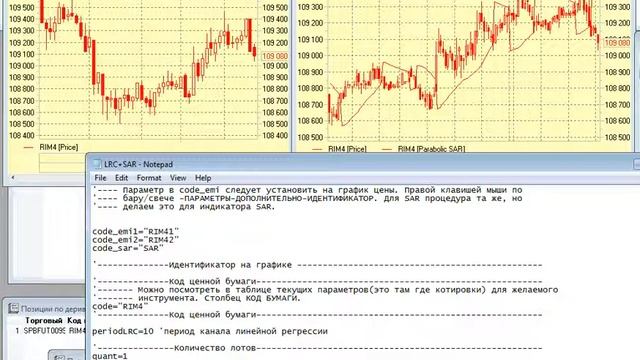640x360 pixels.
Task: Click the code="RIM4" line
Action: pyautogui.click(x=120, y=307)
